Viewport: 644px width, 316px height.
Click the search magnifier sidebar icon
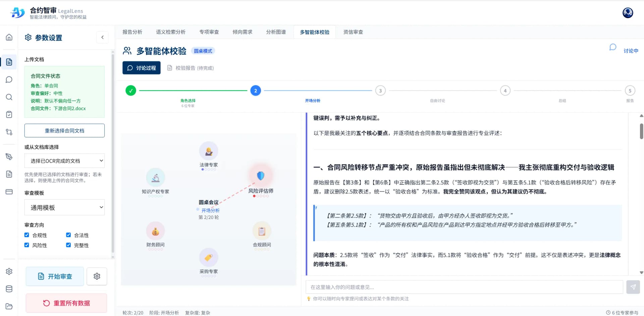click(x=9, y=97)
